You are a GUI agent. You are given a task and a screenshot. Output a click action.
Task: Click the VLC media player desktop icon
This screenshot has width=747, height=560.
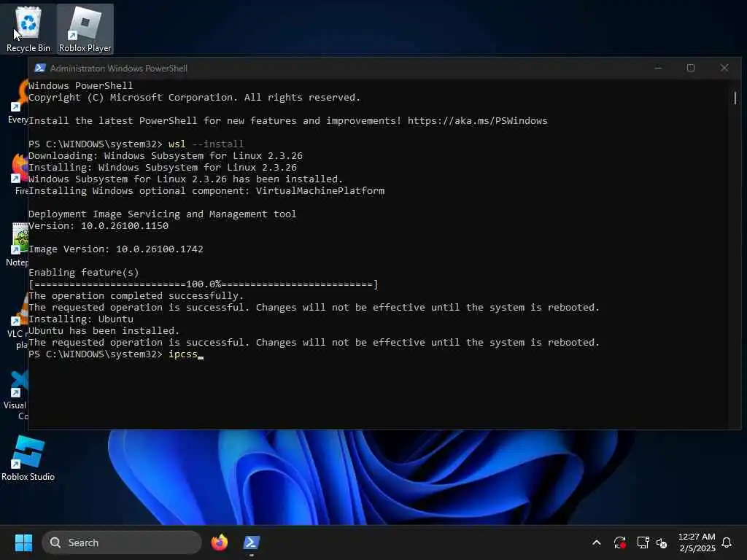(19, 319)
